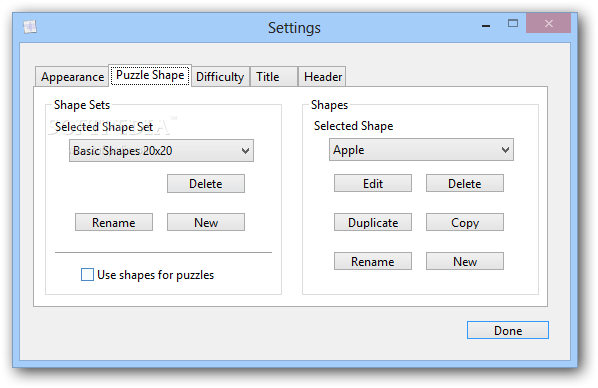Delete the selected Apple shape
The width and height of the screenshot is (598, 388).
click(x=465, y=183)
